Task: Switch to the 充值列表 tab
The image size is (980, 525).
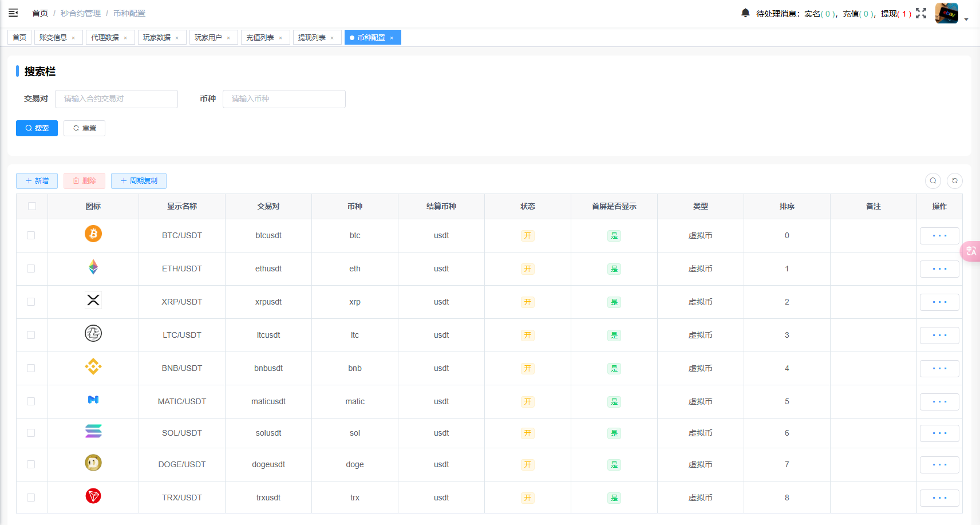Action: pos(260,38)
